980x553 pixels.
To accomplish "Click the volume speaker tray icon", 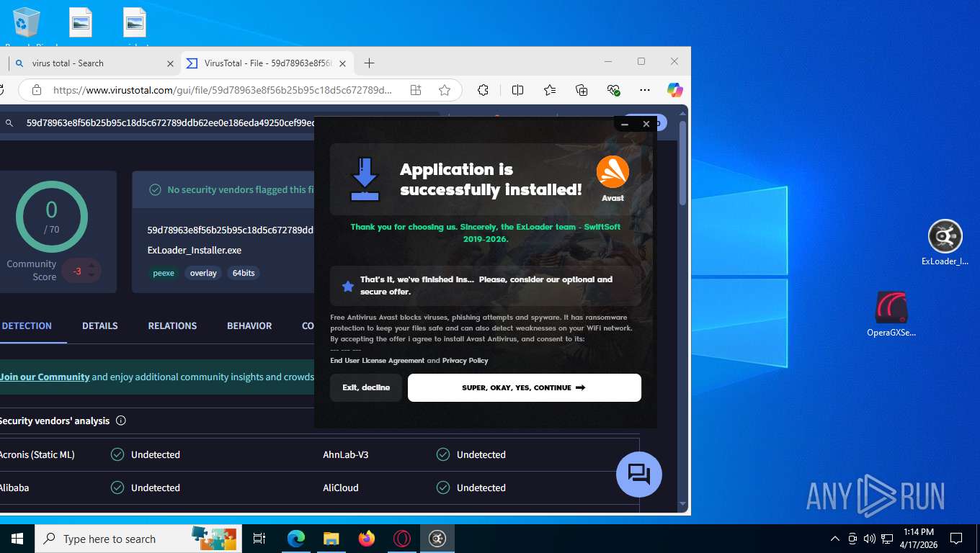I will (x=869, y=539).
